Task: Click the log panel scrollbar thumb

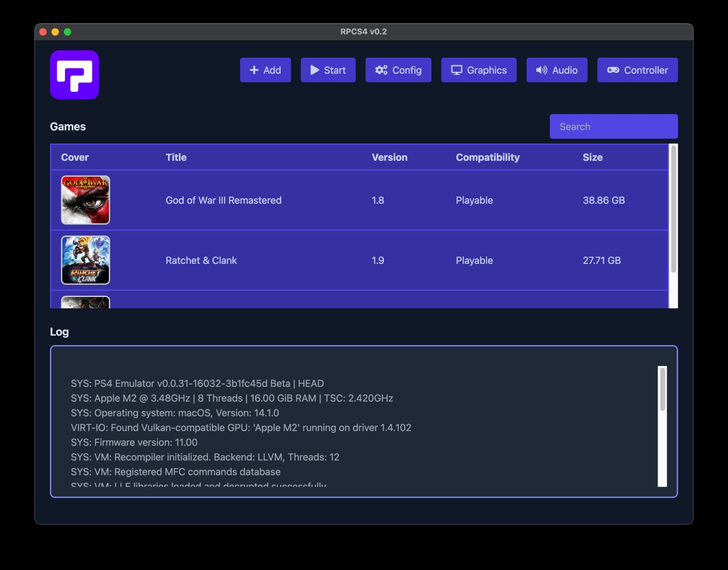Action: tap(662, 389)
